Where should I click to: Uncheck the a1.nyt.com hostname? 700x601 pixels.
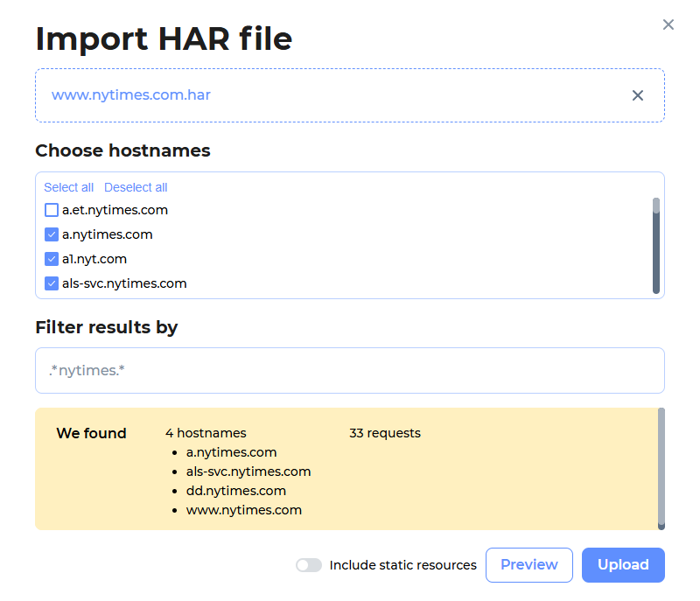51,259
